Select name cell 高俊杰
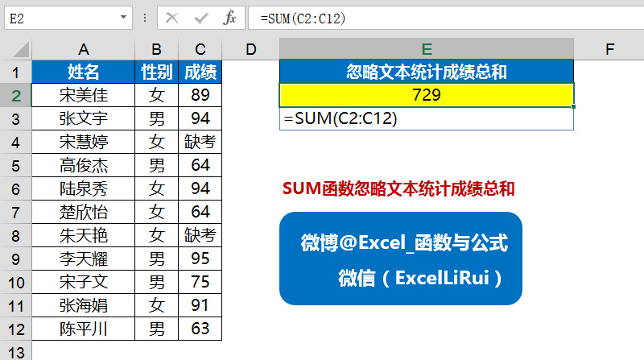Viewport: 644px width, 360px height. [x=84, y=166]
